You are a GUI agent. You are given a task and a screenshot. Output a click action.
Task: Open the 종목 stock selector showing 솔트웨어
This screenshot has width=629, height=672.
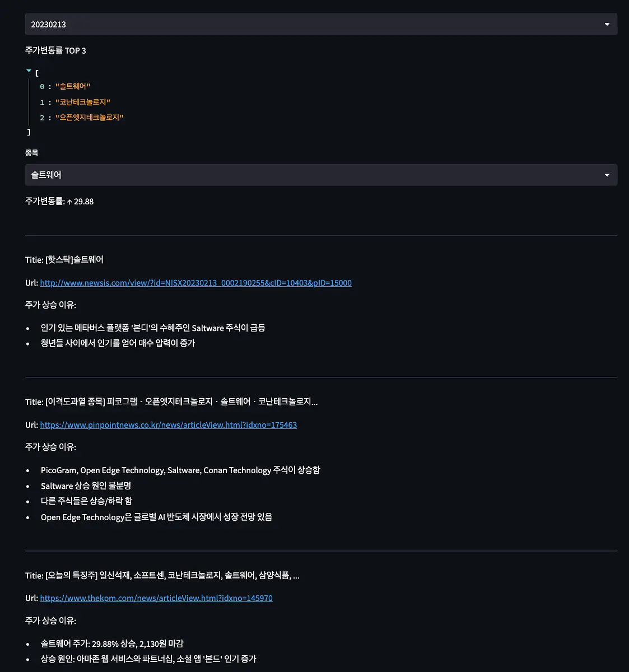(x=321, y=175)
